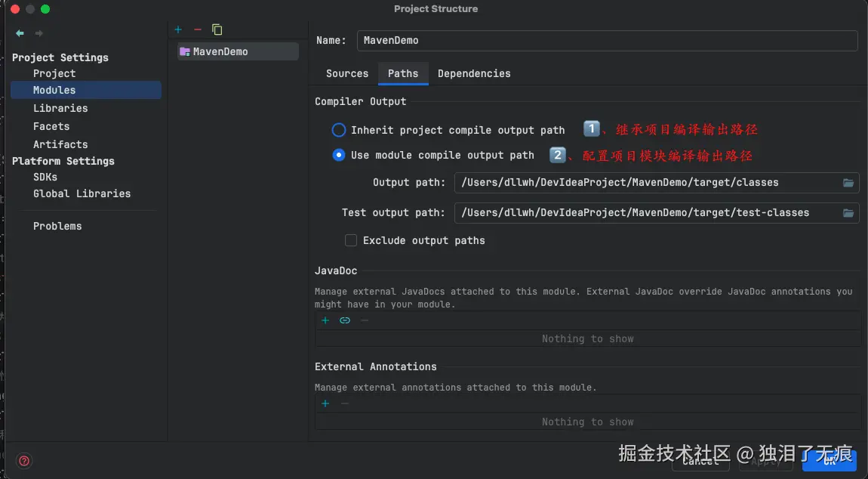Open help with question mark icon
This screenshot has height=479, width=868.
(24, 460)
